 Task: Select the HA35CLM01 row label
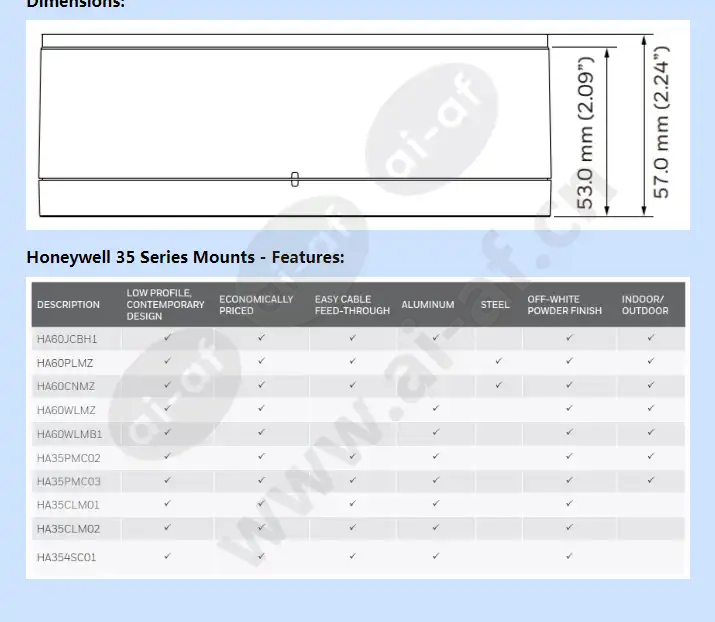(x=68, y=505)
